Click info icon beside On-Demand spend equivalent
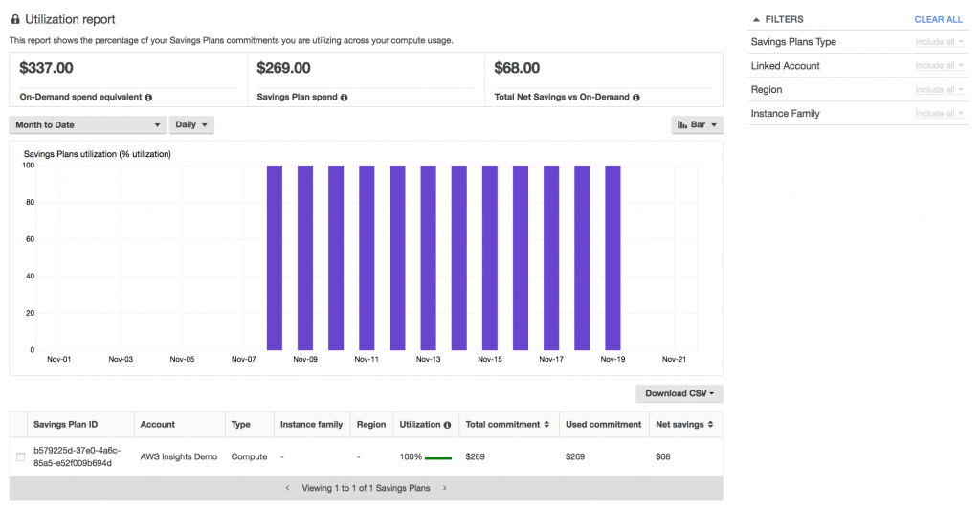 [148, 98]
